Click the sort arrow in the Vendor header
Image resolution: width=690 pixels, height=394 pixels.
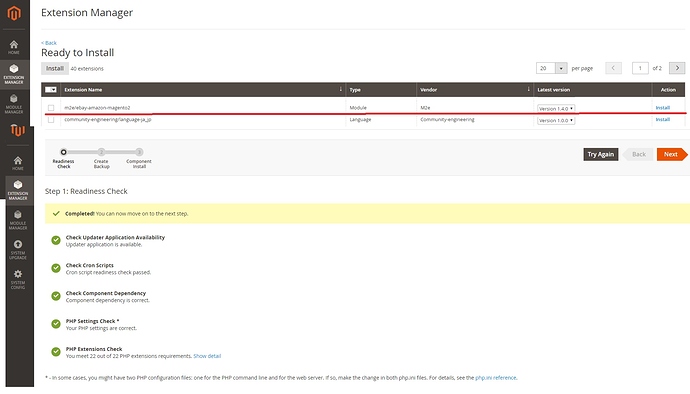click(x=529, y=89)
